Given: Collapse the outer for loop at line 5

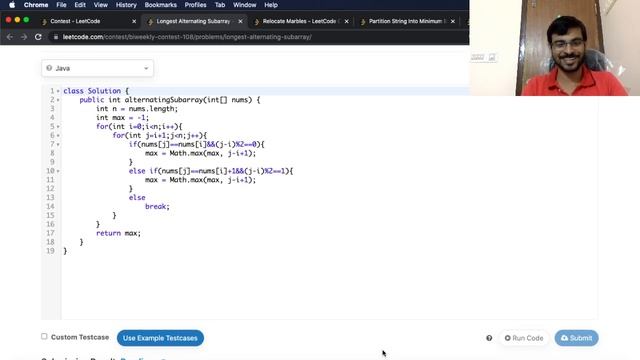Looking at the screenshot, I should tap(58, 127).
